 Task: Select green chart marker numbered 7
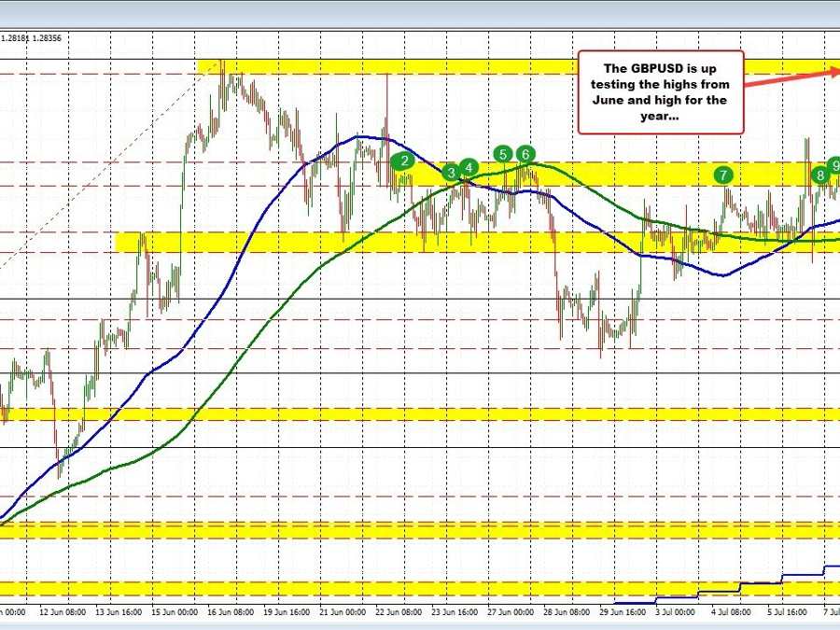pos(723,175)
